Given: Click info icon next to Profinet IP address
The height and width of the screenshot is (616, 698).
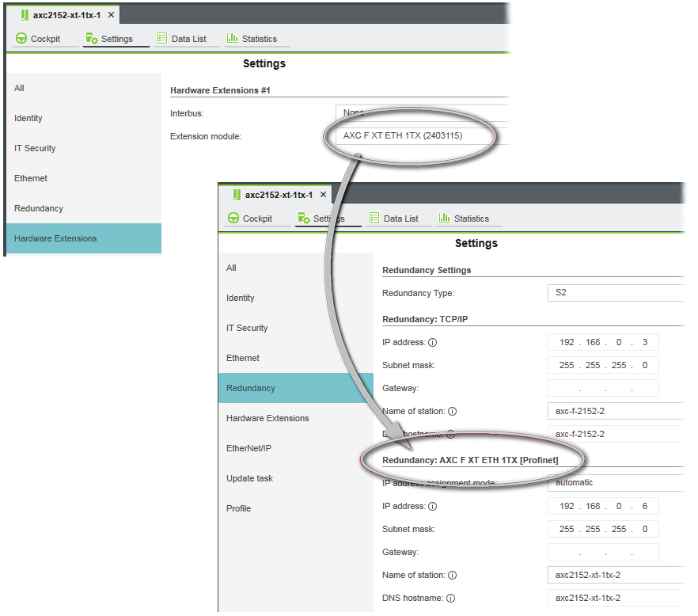Looking at the screenshot, I should pyautogui.click(x=432, y=507).
